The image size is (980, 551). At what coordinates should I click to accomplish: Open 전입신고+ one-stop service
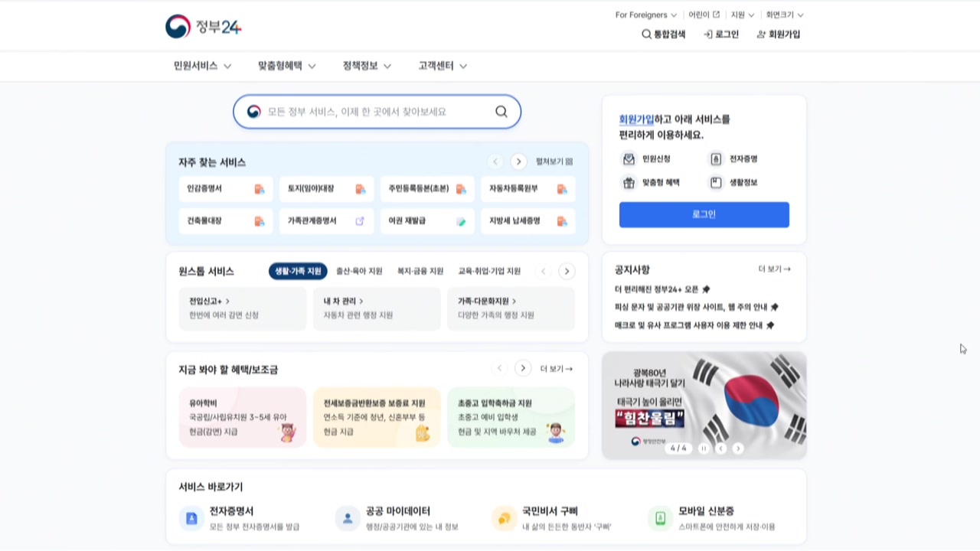pos(243,308)
